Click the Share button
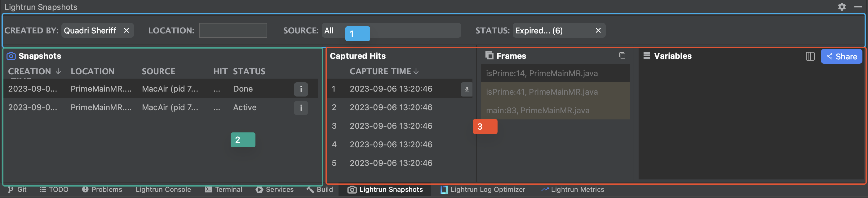Viewport: 868px width, 198px height. coord(841,57)
